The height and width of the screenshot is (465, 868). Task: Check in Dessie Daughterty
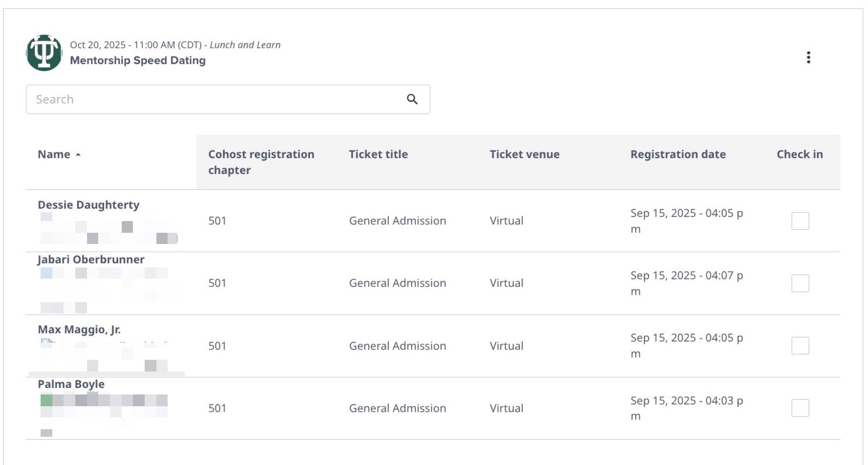pos(800,221)
